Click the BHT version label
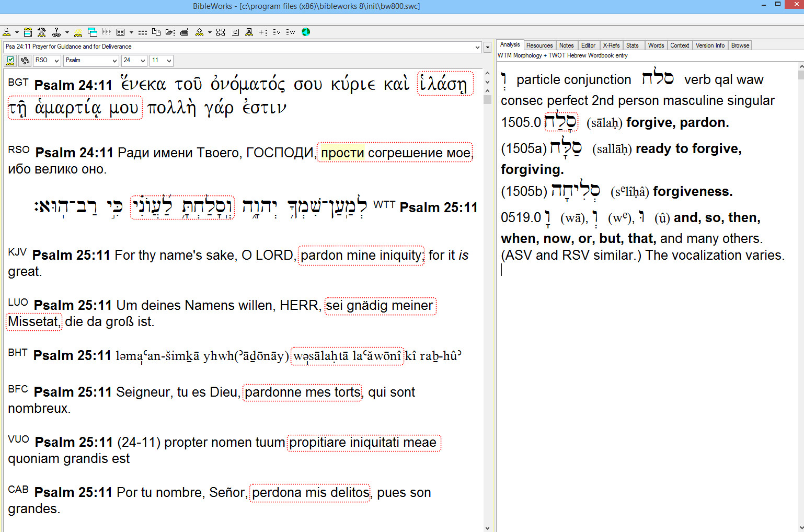Screen dimensions: 804x532 (x=18, y=352)
